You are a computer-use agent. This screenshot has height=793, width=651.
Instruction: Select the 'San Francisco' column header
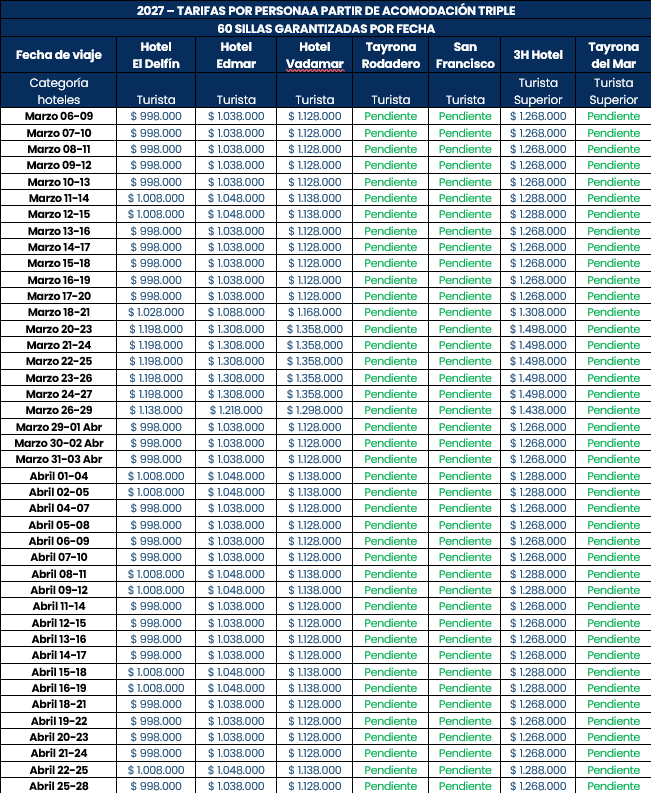tap(465, 55)
